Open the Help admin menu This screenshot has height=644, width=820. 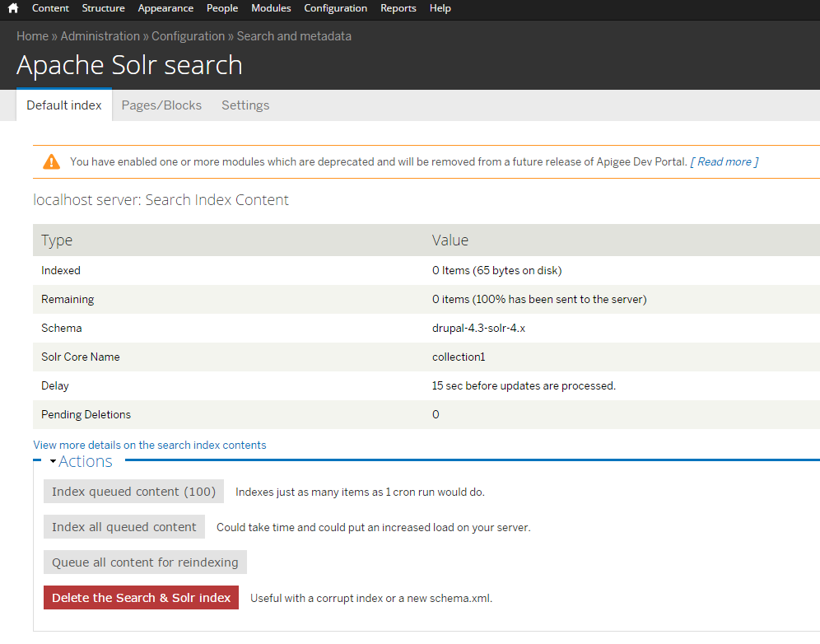pyautogui.click(x=440, y=8)
